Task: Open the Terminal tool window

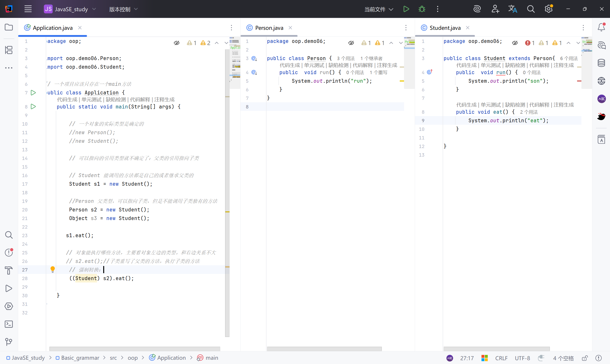Action: point(9,324)
